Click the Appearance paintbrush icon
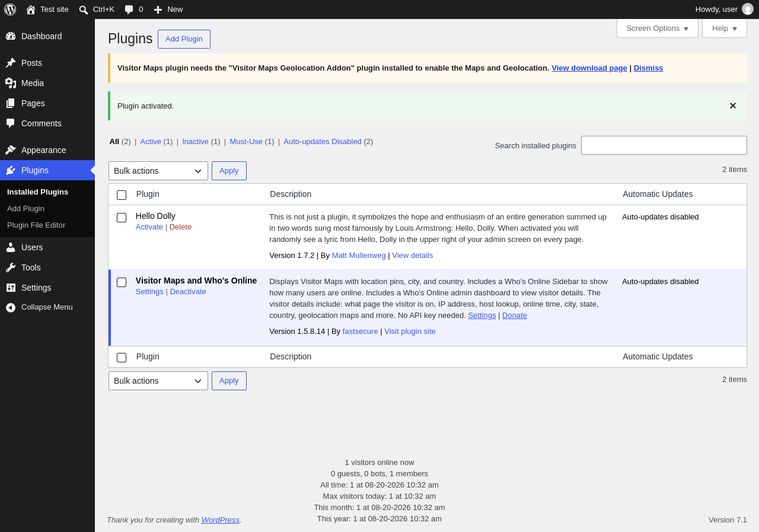The height and width of the screenshot is (532, 759). pos(11,150)
